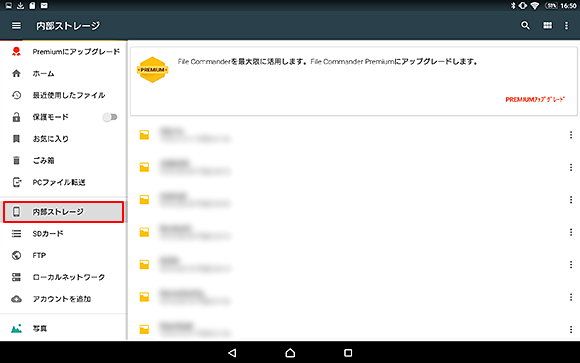This screenshot has height=363, width=580.
Task: Click the PREMIUMアップグレード red link
Action: [x=535, y=99]
